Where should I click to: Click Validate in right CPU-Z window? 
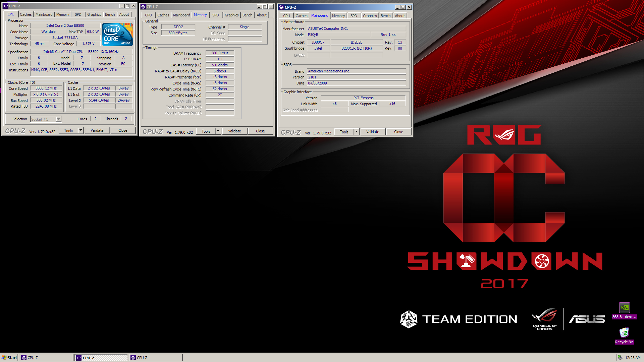click(373, 132)
